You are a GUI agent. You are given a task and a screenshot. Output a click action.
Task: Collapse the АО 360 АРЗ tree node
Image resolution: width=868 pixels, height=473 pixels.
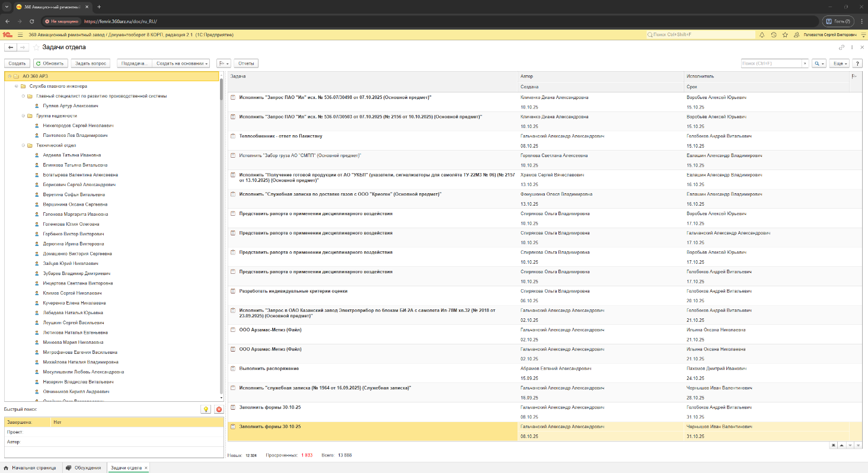point(10,76)
